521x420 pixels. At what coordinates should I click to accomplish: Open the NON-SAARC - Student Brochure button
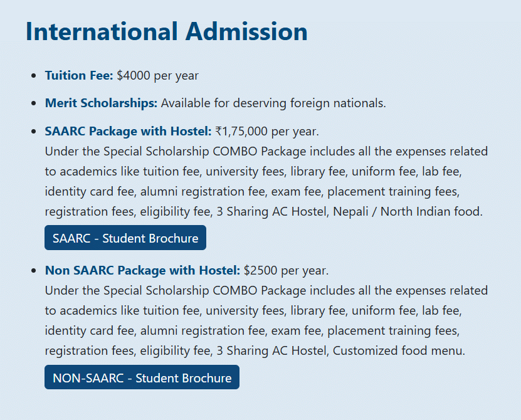tap(142, 378)
